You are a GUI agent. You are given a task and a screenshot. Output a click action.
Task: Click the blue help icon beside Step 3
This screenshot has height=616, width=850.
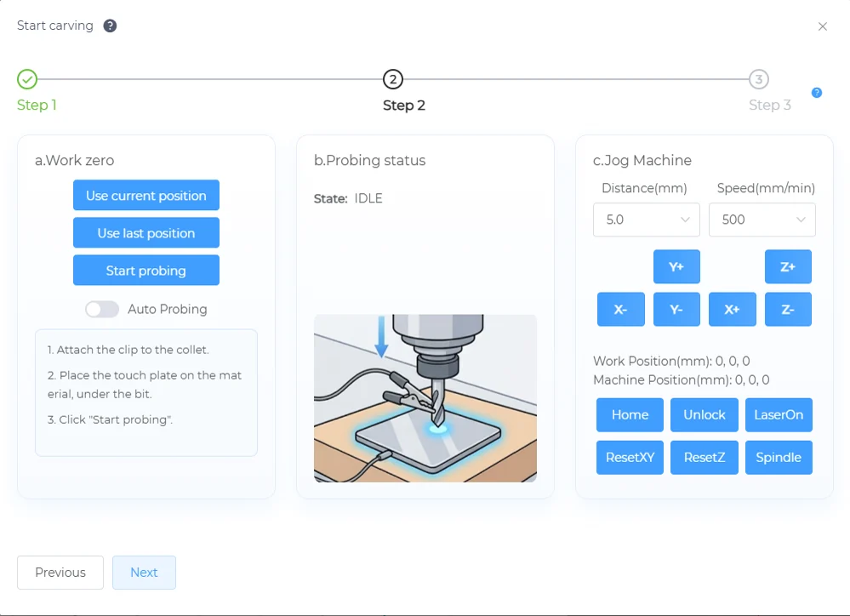point(817,93)
